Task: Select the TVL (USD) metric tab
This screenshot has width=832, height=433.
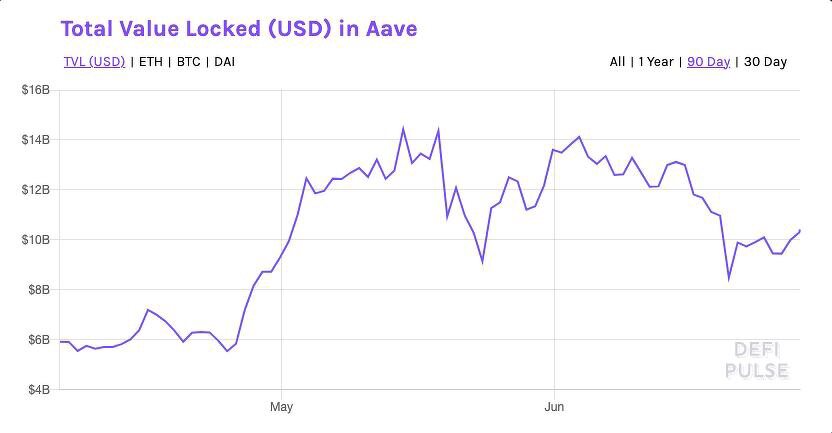Action: (x=94, y=62)
